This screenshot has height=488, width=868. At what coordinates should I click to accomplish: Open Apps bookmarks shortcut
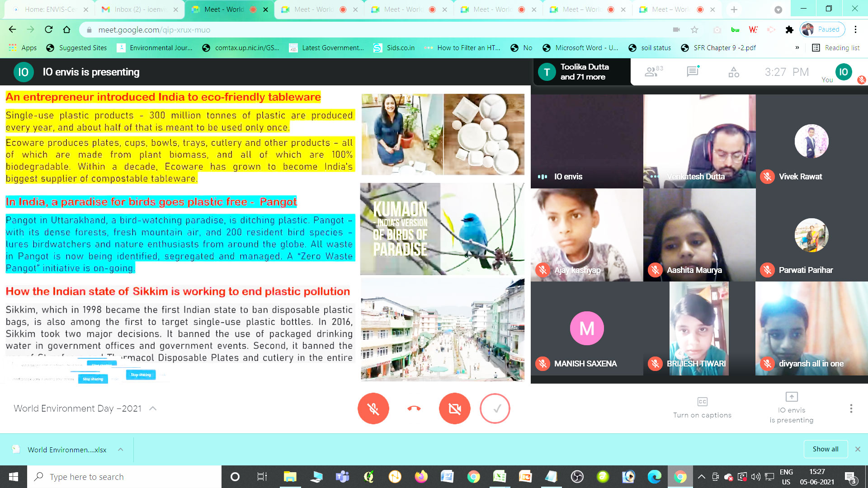pos(23,48)
